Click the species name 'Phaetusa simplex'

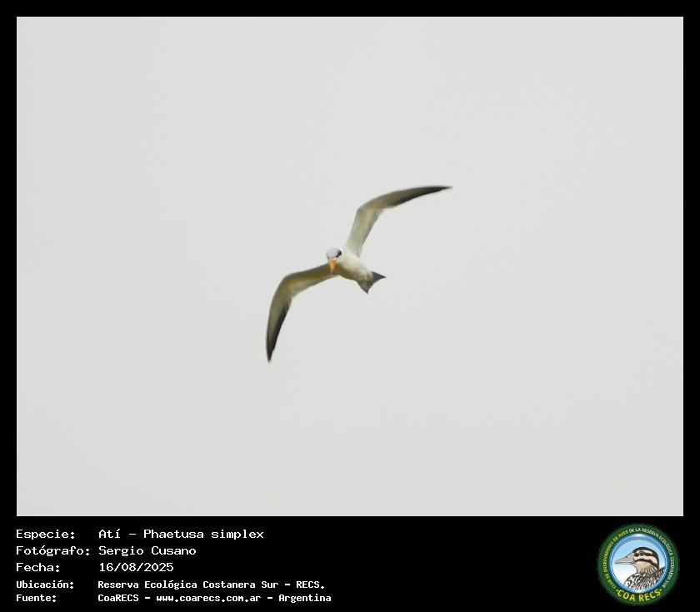pyautogui.click(x=203, y=534)
